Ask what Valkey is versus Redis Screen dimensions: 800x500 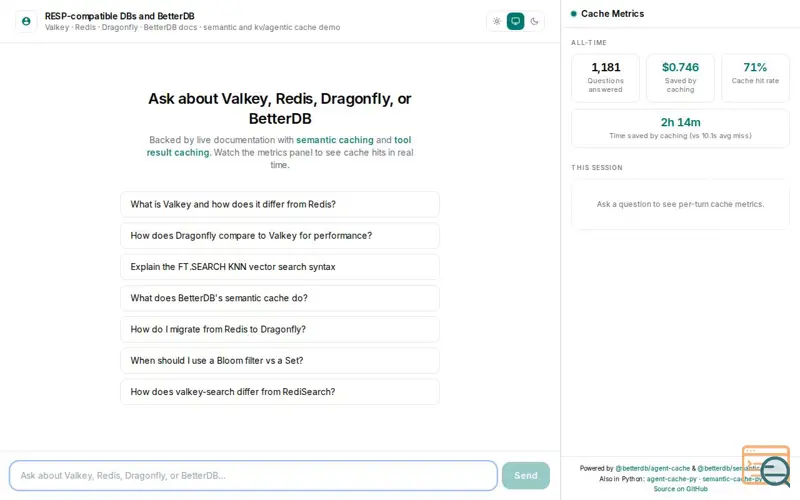280,204
